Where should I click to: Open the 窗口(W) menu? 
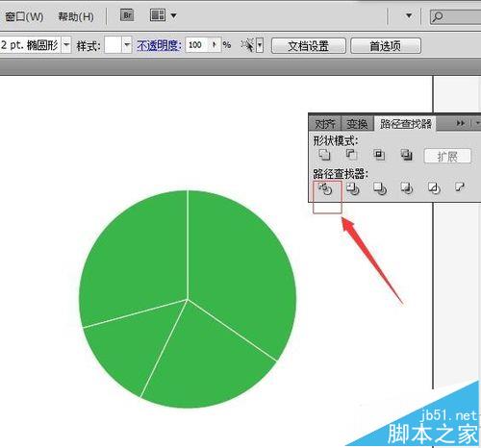click(x=24, y=16)
